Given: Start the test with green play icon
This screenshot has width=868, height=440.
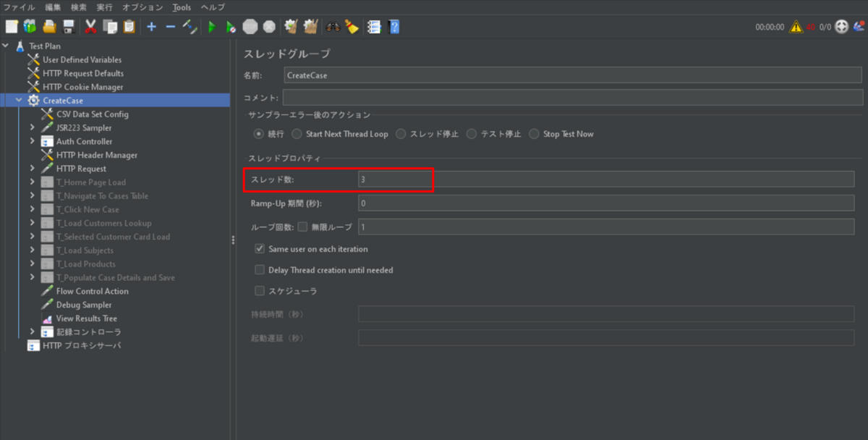Looking at the screenshot, I should point(212,27).
